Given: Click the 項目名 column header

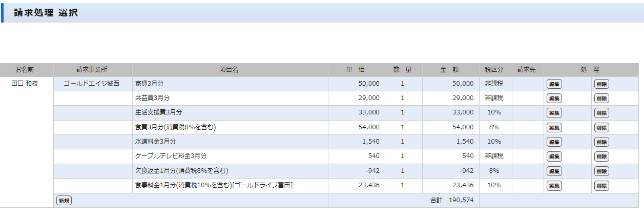Looking at the screenshot, I should pos(230,70).
